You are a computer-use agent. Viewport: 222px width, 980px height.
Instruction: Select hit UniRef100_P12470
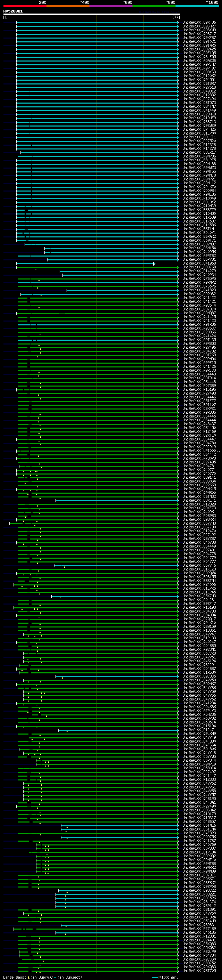[199, 531]
